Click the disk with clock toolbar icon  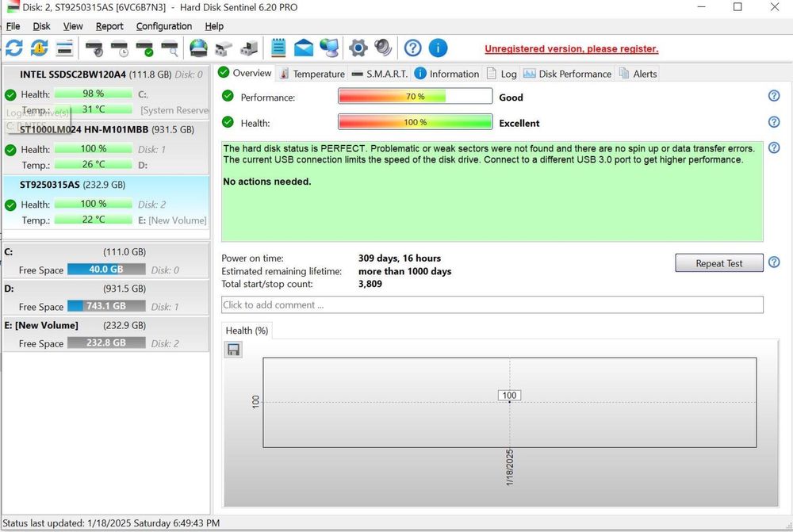click(120, 48)
